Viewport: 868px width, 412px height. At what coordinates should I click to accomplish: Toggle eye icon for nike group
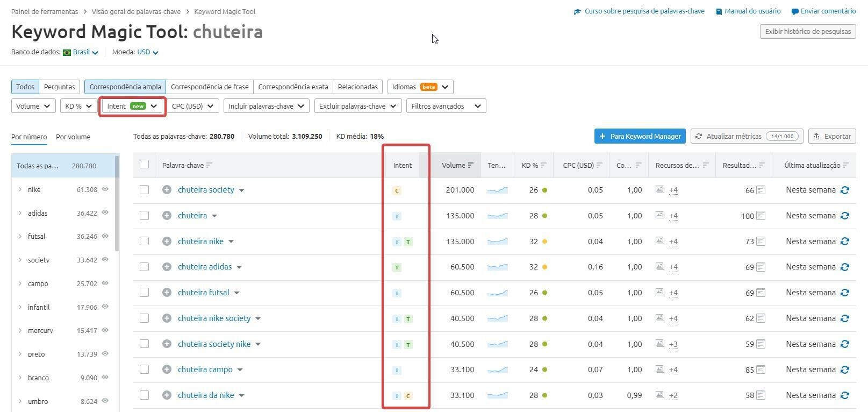click(x=105, y=189)
